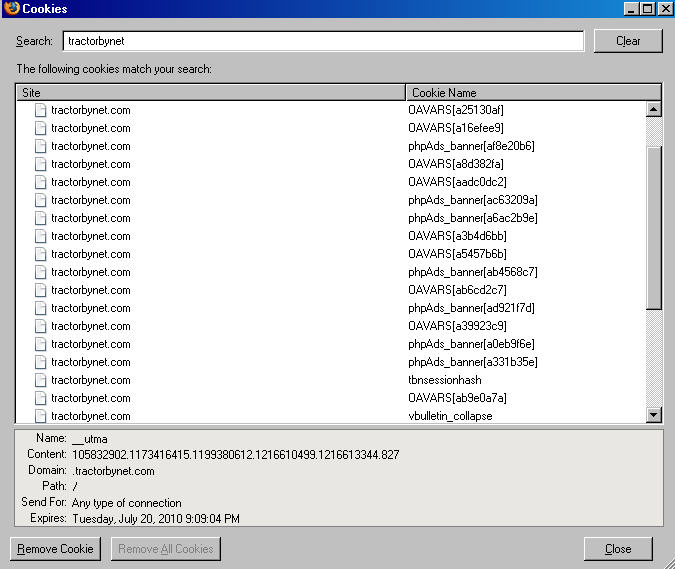Select cookie name OAVARS[a16efee9]
Image resolution: width=675 pixels, height=569 pixels.
tap(456, 128)
